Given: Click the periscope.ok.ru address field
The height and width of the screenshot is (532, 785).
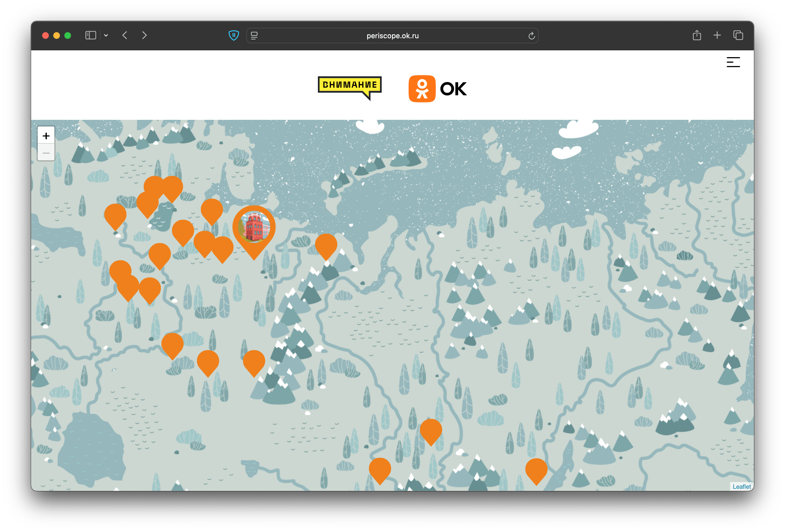Looking at the screenshot, I should pos(392,36).
